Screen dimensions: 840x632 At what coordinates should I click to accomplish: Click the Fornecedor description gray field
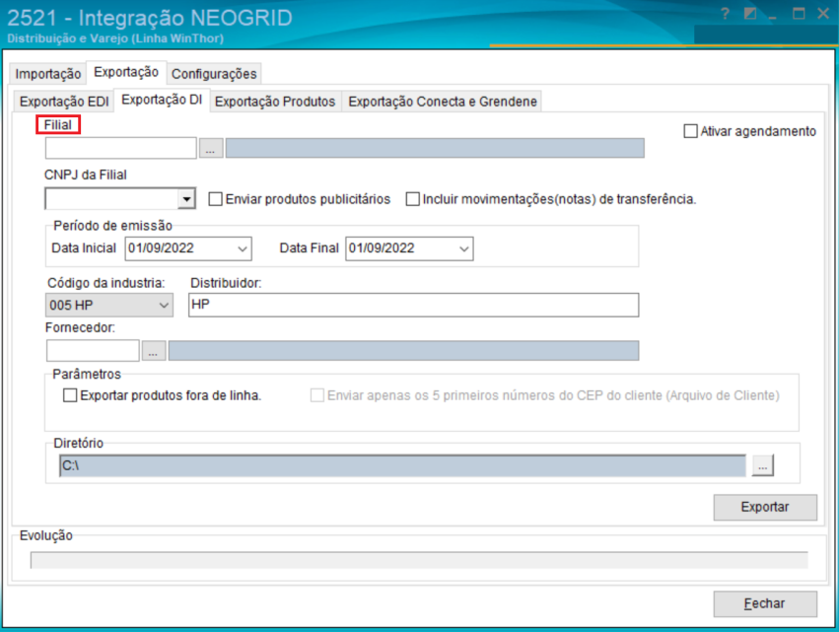coord(403,351)
